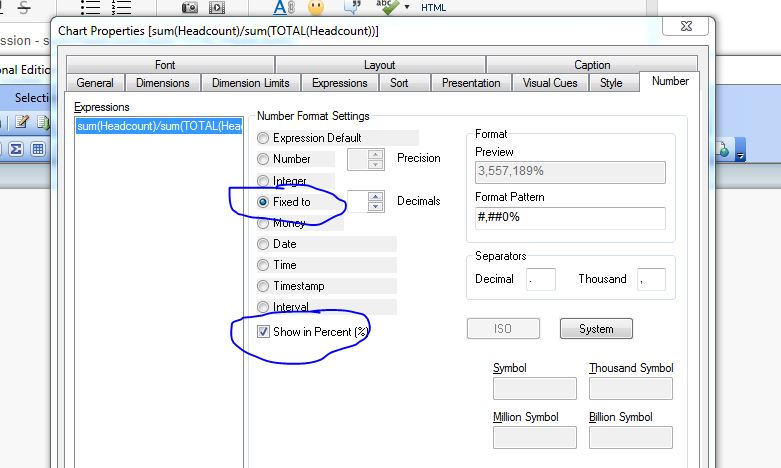Screen dimensions: 781x468
Task: Select the Number tab
Action: point(670,81)
